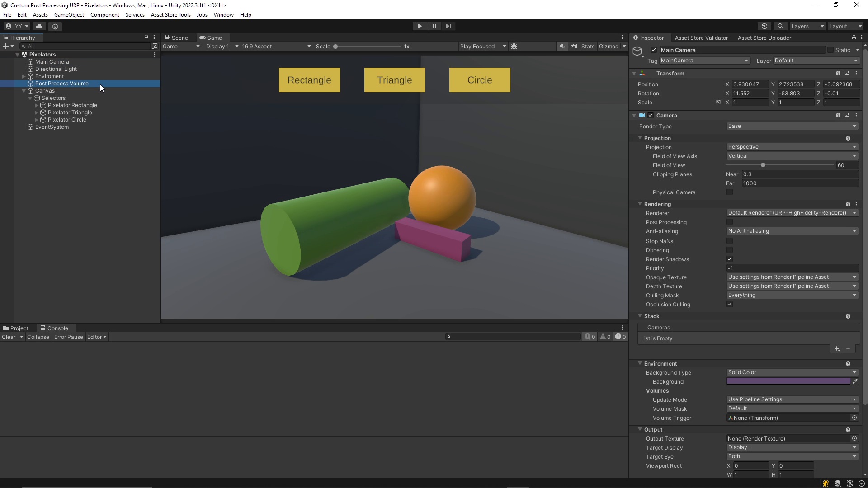
Task: Expand the Enviroment object in Hierarchy
Action: click(x=24, y=76)
